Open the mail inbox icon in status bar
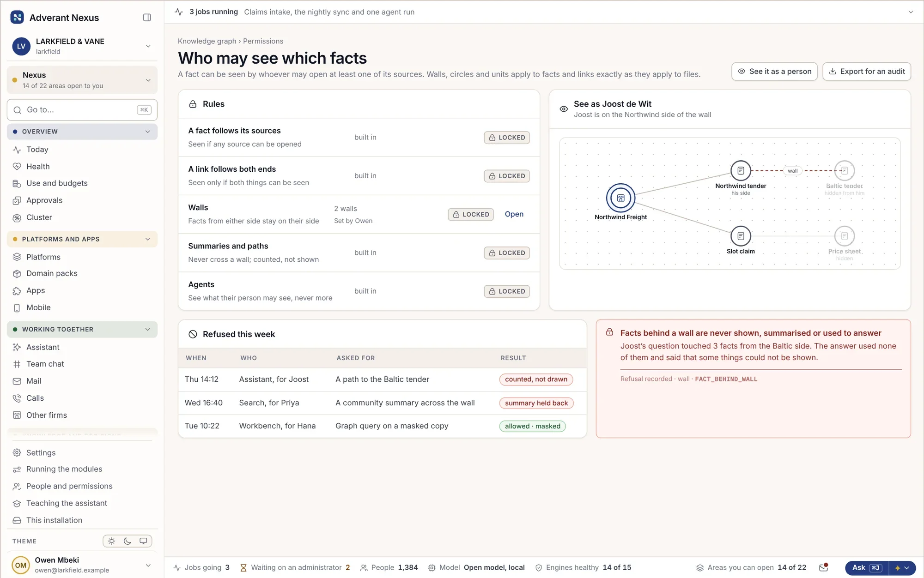Image resolution: width=924 pixels, height=578 pixels. point(823,567)
